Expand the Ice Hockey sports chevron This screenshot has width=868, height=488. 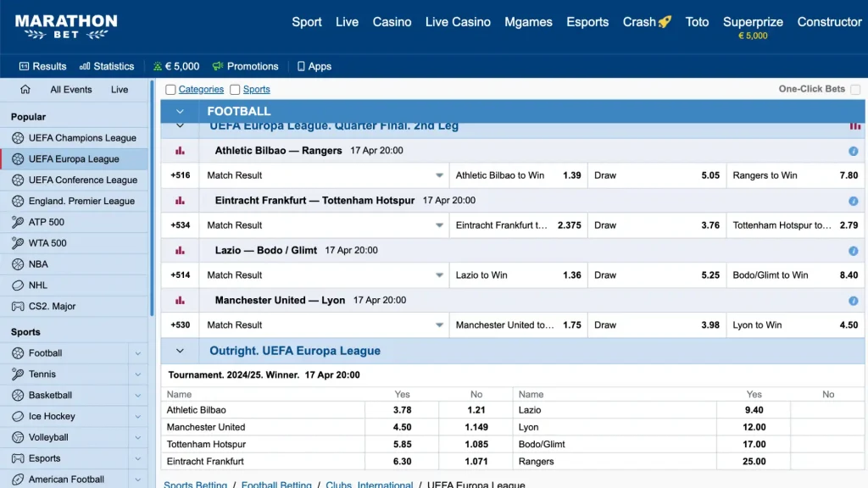(x=138, y=416)
